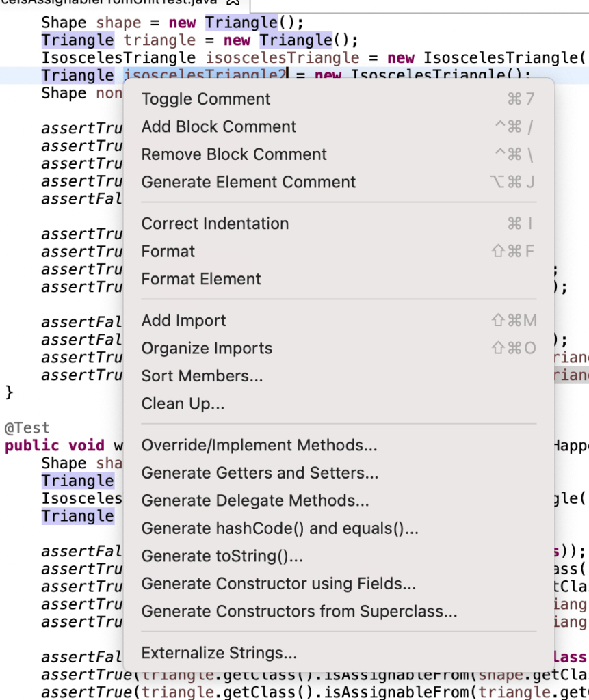
Task: Choose Format Element
Action: (200, 279)
